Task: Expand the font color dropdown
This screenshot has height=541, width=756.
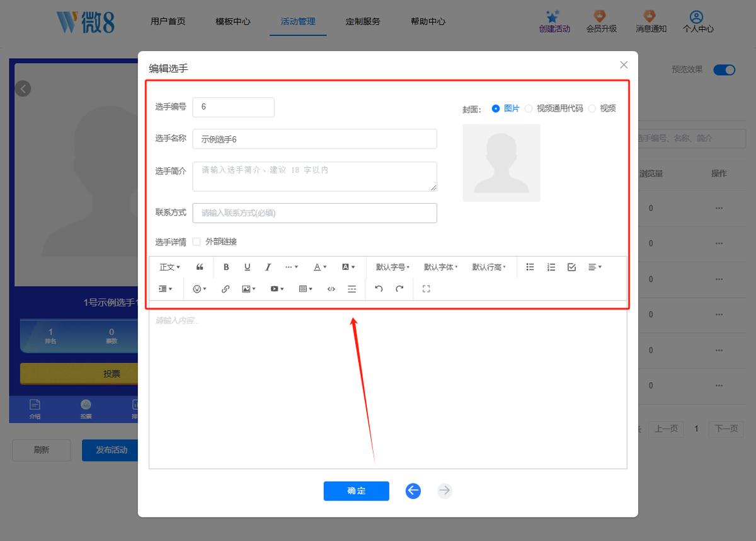Action: tap(320, 267)
